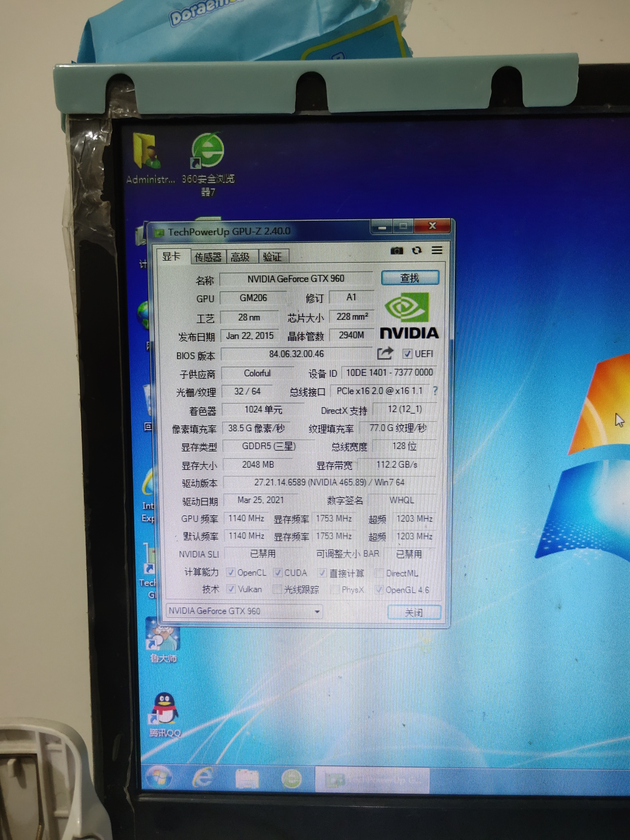Click the bus interface question mark
630x840 pixels.
435,390
